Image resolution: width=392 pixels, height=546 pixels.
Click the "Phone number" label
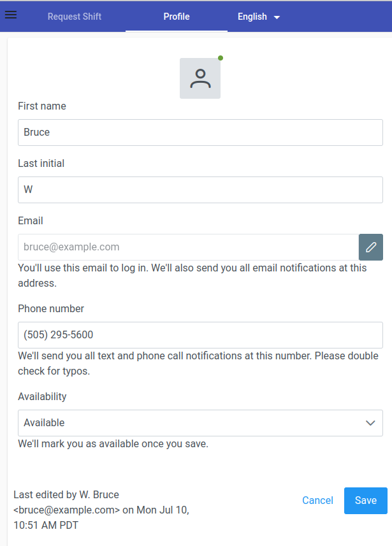click(51, 309)
